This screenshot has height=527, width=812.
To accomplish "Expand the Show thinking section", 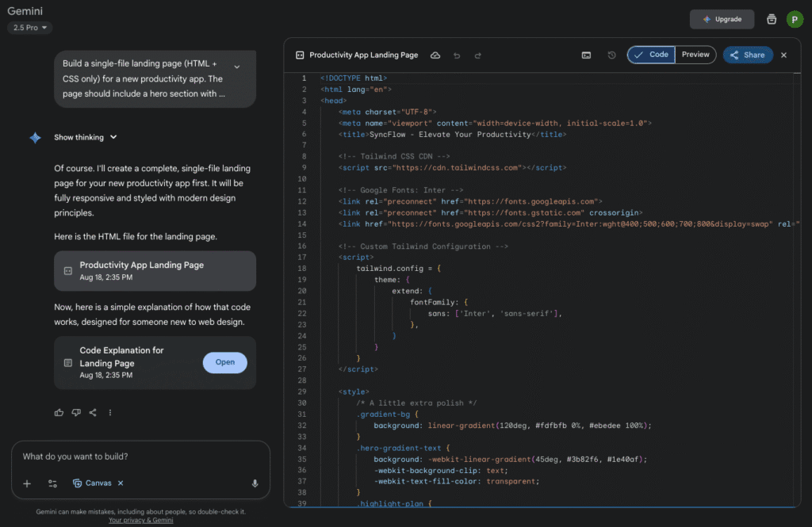I will (86, 137).
